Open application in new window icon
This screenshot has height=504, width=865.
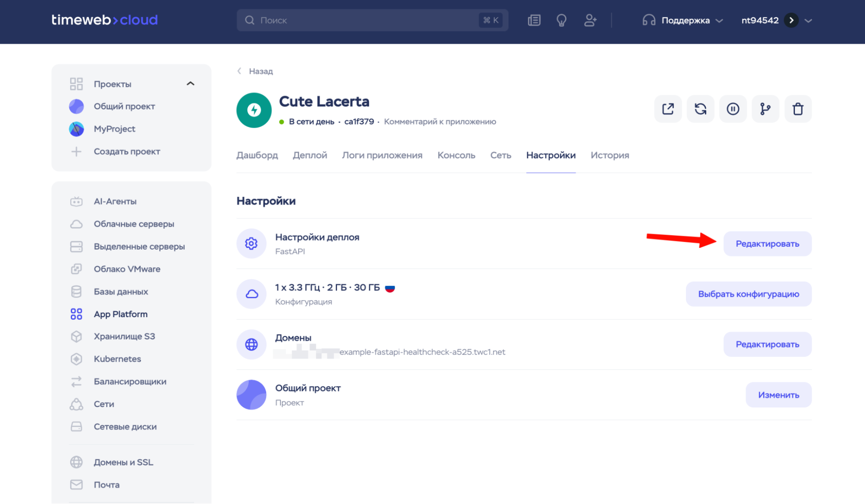[668, 109]
